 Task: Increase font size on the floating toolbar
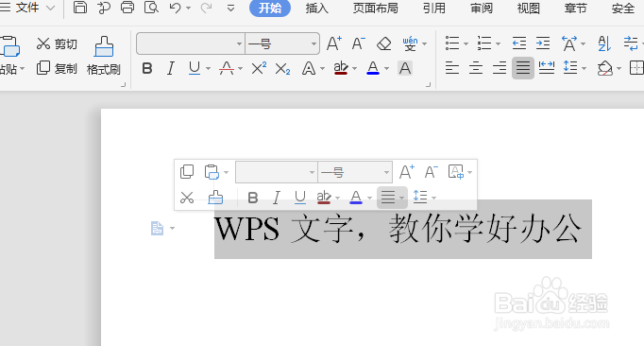[407, 171]
